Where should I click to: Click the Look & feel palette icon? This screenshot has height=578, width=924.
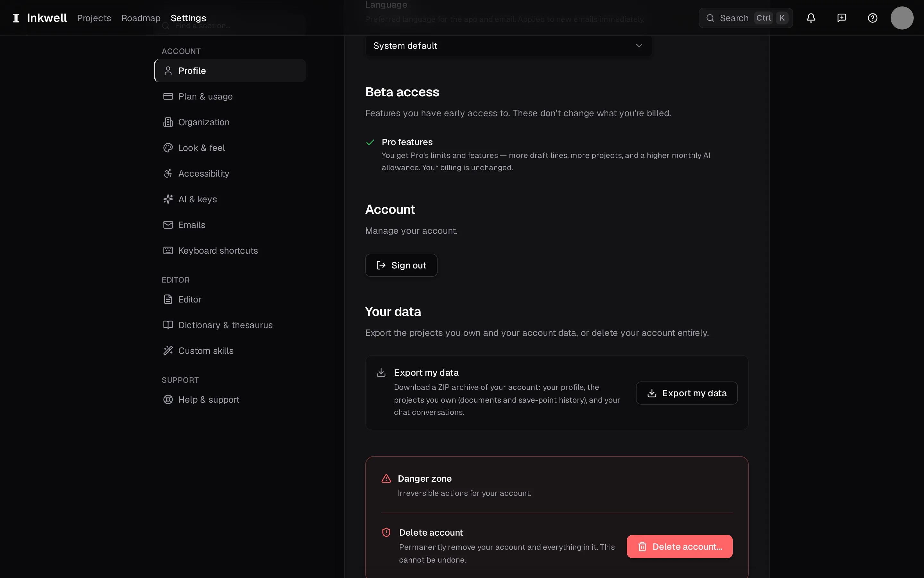tap(168, 148)
